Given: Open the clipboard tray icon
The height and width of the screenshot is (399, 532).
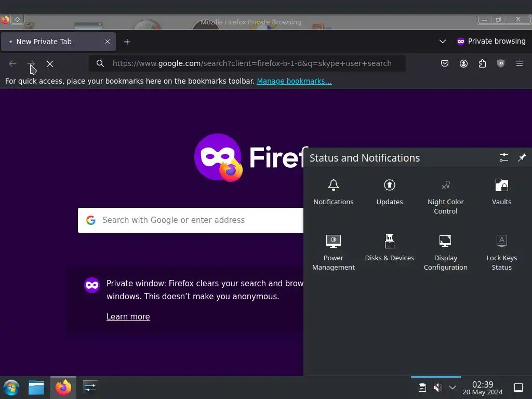Looking at the screenshot, I should pos(422,388).
